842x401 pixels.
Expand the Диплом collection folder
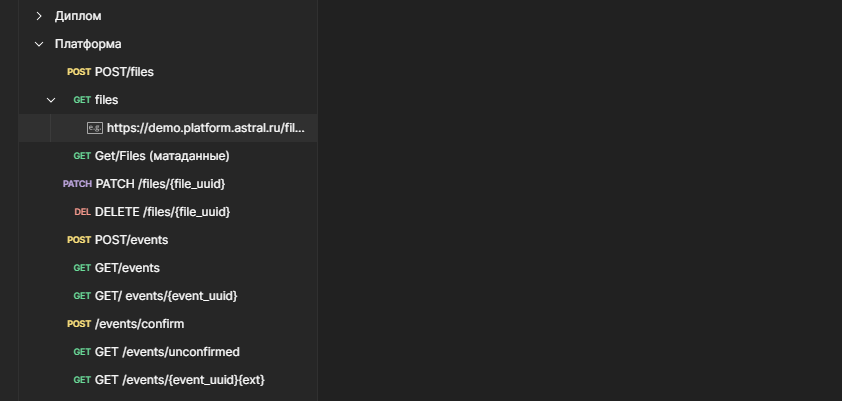[x=39, y=16]
